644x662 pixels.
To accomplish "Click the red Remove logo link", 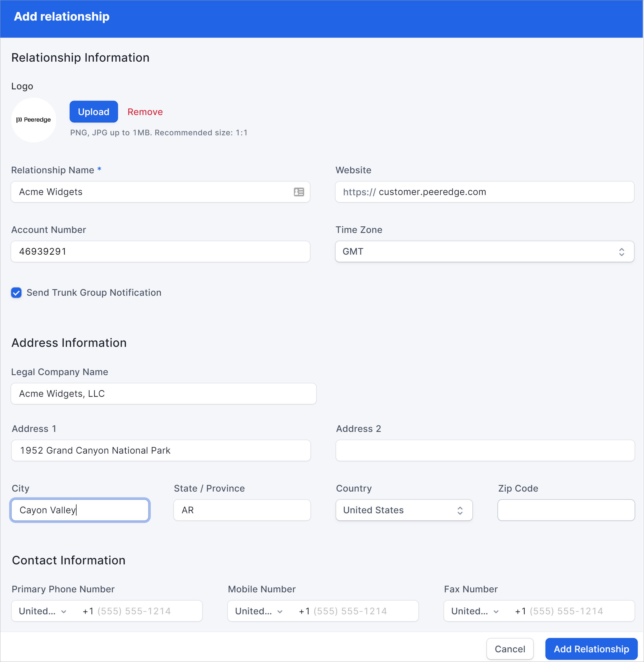I will [145, 112].
